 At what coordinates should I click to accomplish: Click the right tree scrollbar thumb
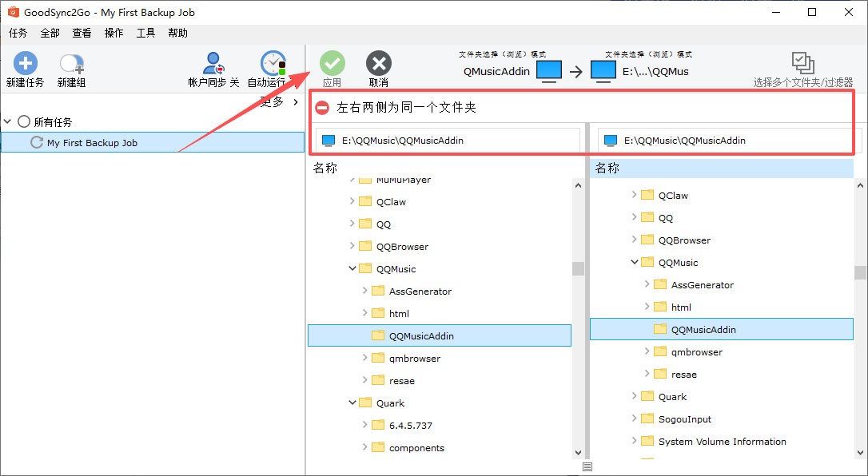click(x=860, y=272)
